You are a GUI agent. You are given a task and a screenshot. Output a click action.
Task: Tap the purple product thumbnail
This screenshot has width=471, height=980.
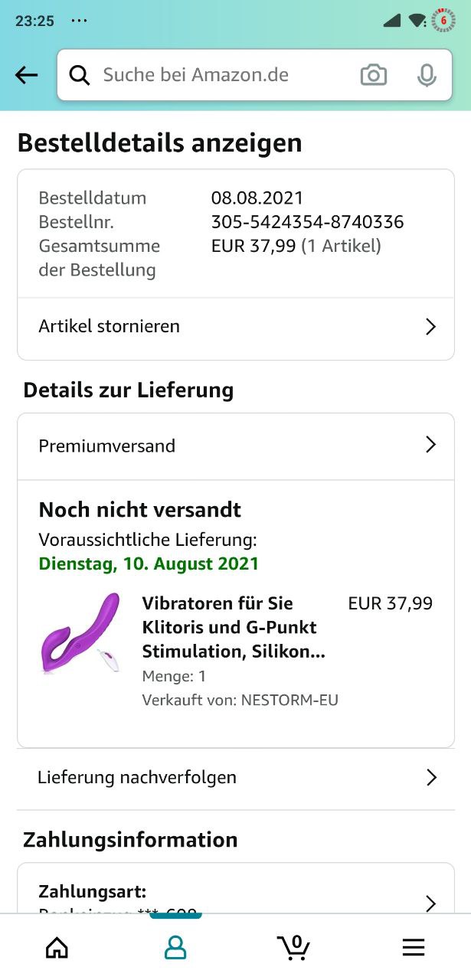coord(80,633)
